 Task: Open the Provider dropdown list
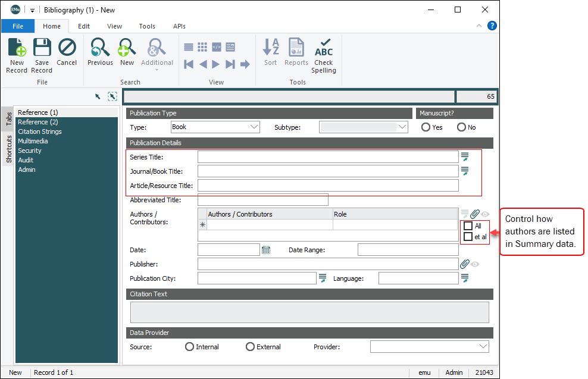[x=483, y=347]
